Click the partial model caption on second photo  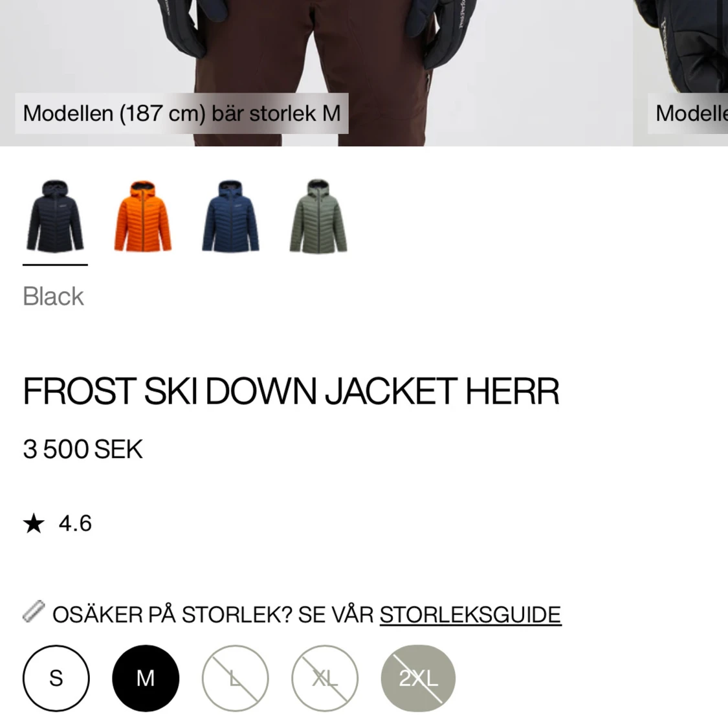(688, 113)
